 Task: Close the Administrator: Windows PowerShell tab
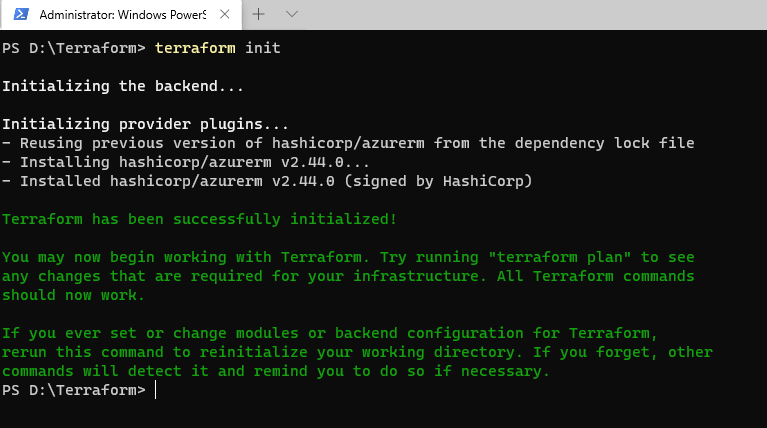coord(225,14)
